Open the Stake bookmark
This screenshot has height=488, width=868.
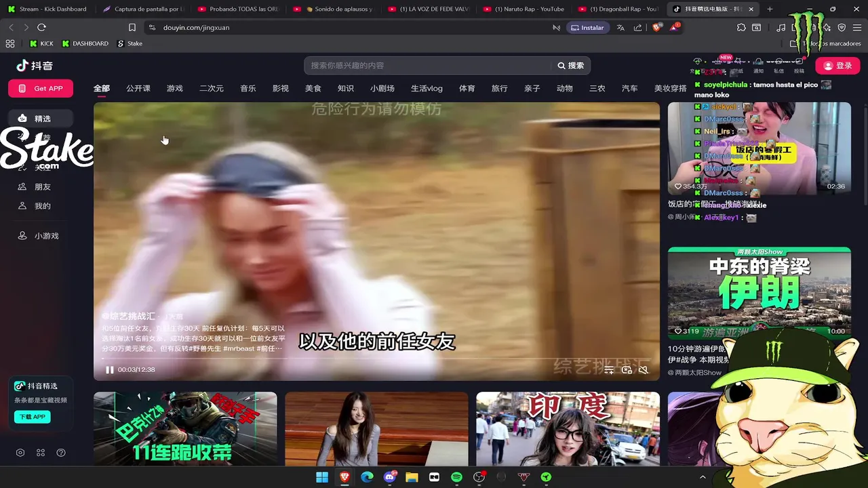pyautogui.click(x=130, y=43)
